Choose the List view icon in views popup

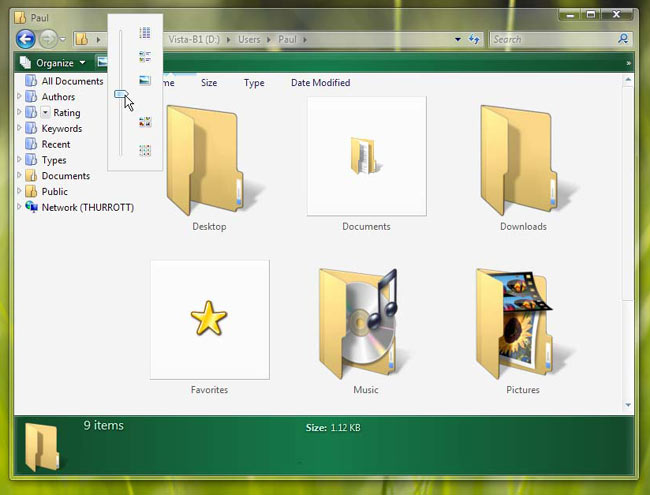click(x=145, y=57)
